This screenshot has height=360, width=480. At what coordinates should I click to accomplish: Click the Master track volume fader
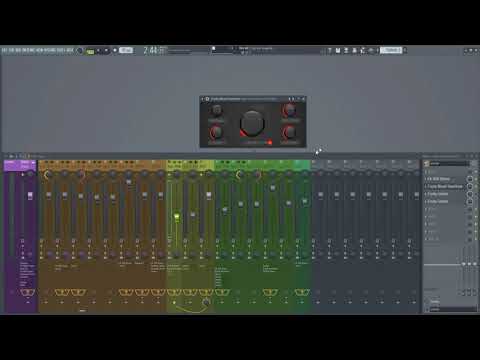click(x=30, y=195)
